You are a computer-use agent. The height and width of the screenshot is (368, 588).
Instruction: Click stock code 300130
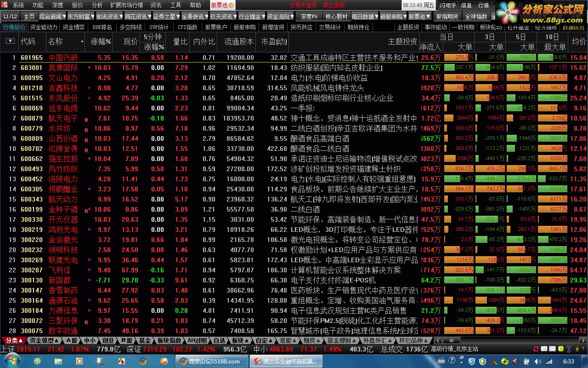pyautogui.click(x=32, y=280)
